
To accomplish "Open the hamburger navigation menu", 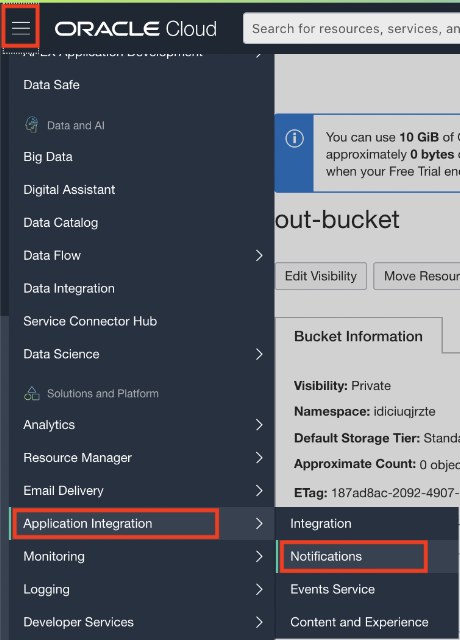I will coord(21,28).
